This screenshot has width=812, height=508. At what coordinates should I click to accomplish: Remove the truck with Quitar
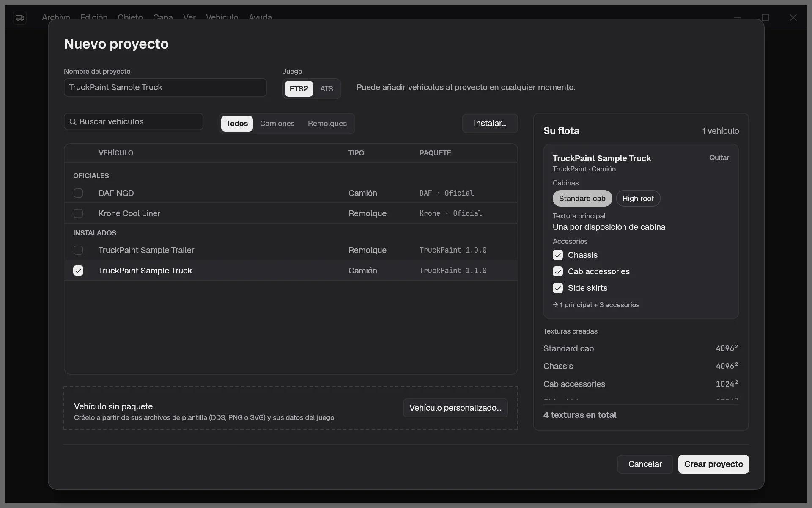pyautogui.click(x=719, y=157)
